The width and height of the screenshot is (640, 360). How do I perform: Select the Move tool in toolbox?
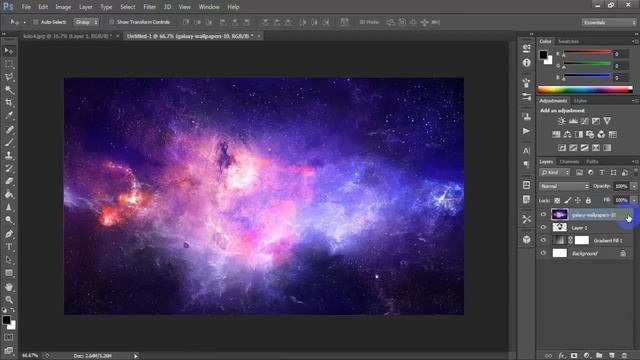click(9, 51)
